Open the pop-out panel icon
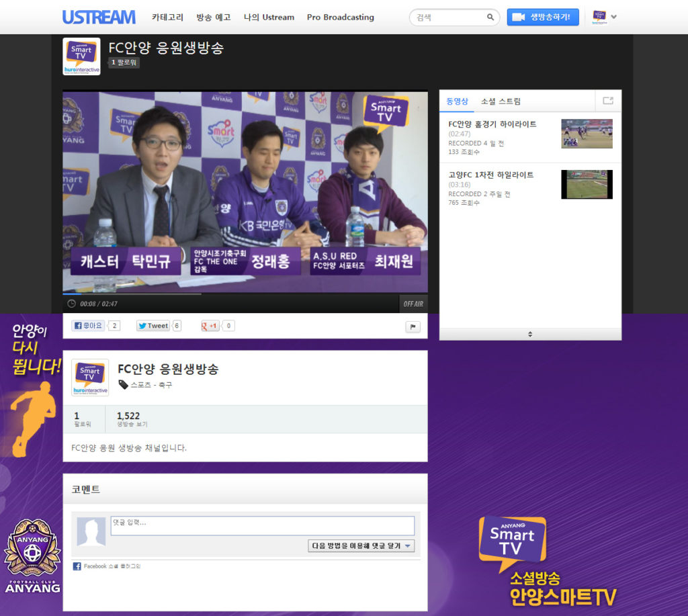Viewport: 688px width, 616px height. coord(608,101)
